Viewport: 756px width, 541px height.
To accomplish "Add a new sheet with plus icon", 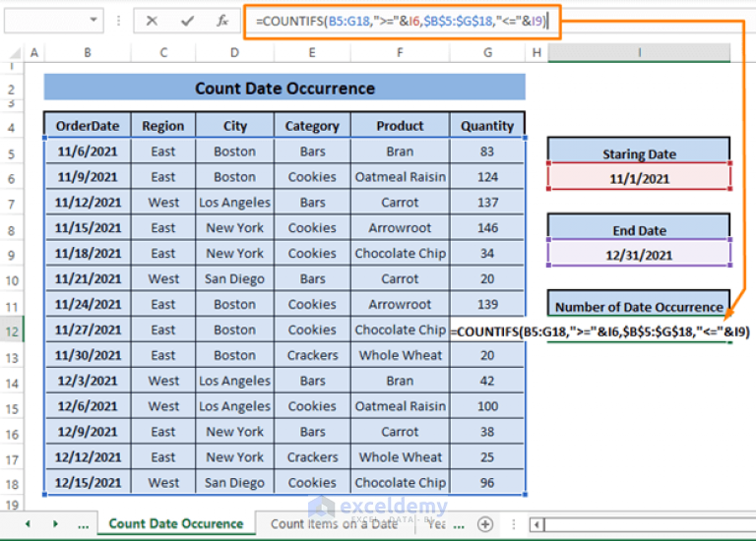I will 484,524.
